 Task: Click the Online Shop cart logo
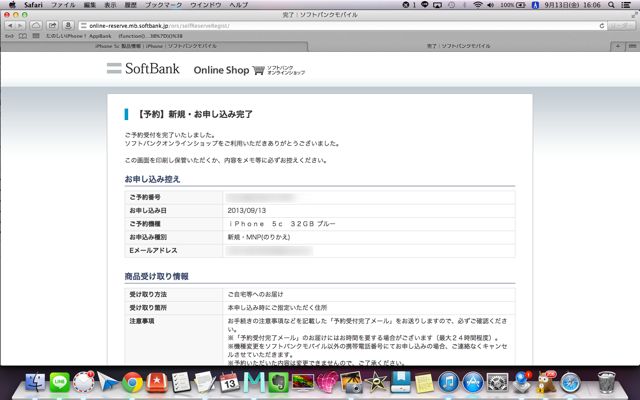(x=249, y=70)
